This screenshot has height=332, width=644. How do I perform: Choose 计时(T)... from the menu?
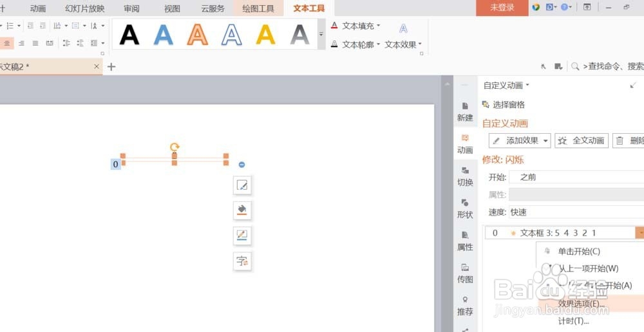pos(573,320)
